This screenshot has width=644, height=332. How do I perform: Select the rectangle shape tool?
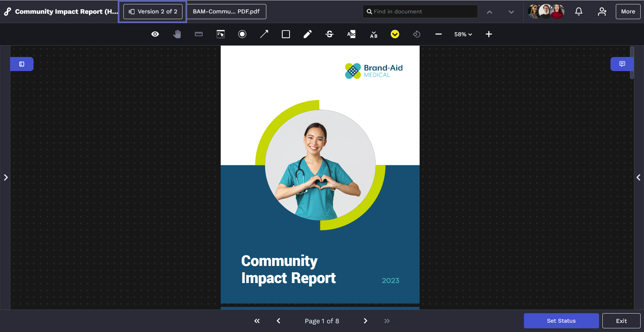pyautogui.click(x=286, y=34)
